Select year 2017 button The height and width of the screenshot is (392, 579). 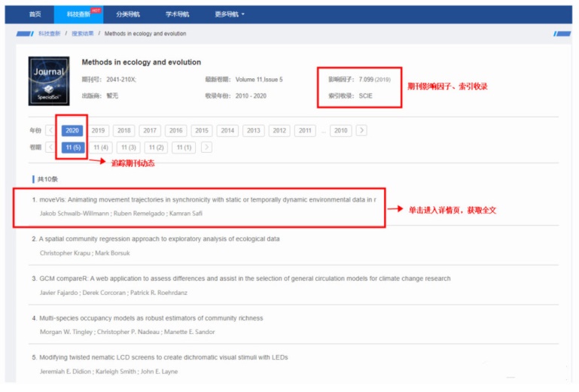[150, 131]
